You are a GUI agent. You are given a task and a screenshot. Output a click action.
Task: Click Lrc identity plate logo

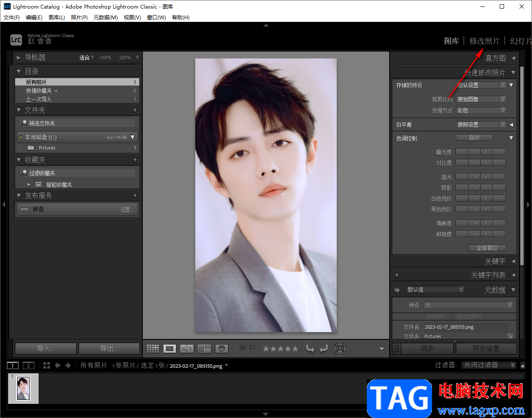tap(16, 40)
